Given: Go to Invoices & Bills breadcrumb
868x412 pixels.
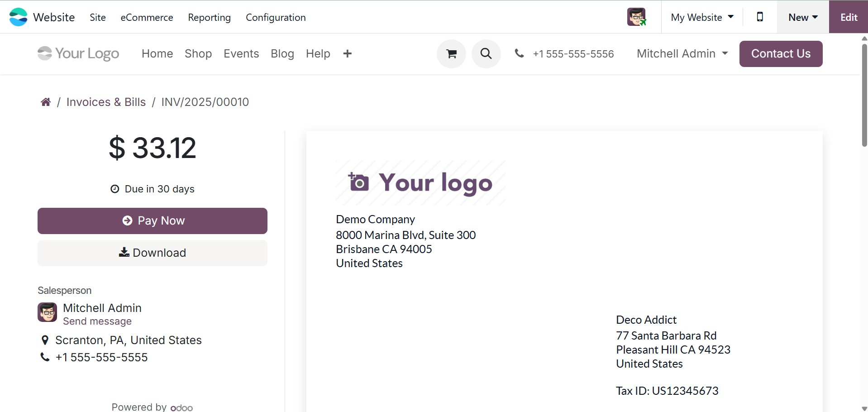Looking at the screenshot, I should (106, 102).
